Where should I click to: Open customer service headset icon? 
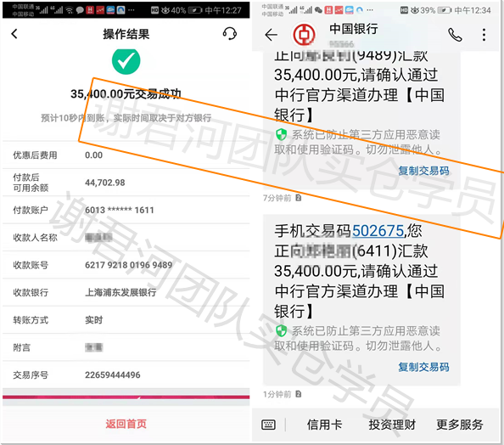pyautogui.click(x=229, y=33)
